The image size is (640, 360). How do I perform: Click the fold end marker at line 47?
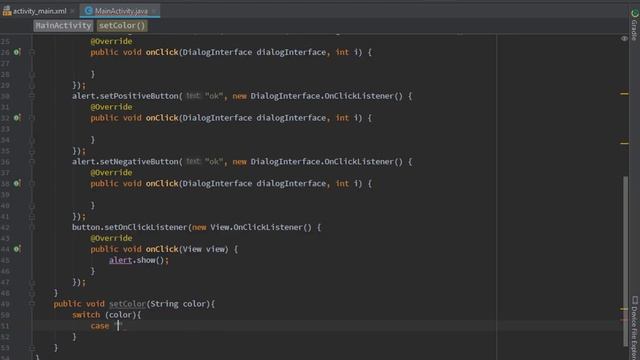pyautogui.click(x=32, y=282)
